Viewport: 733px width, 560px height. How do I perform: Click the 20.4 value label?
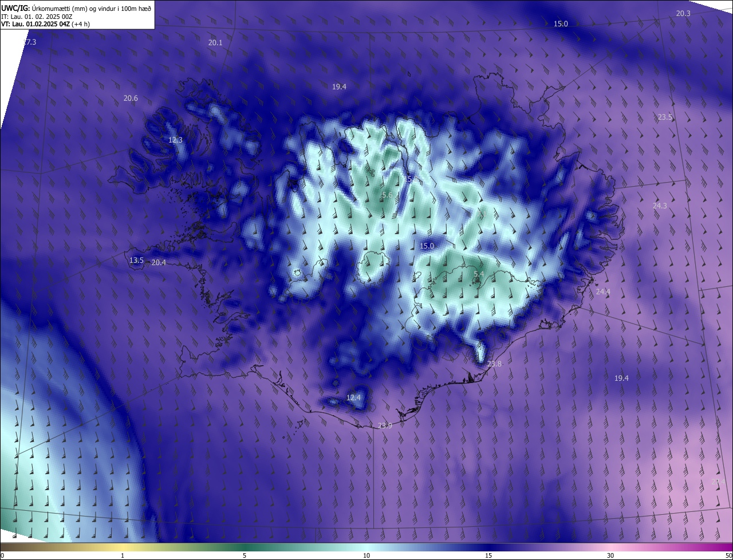[x=159, y=263]
